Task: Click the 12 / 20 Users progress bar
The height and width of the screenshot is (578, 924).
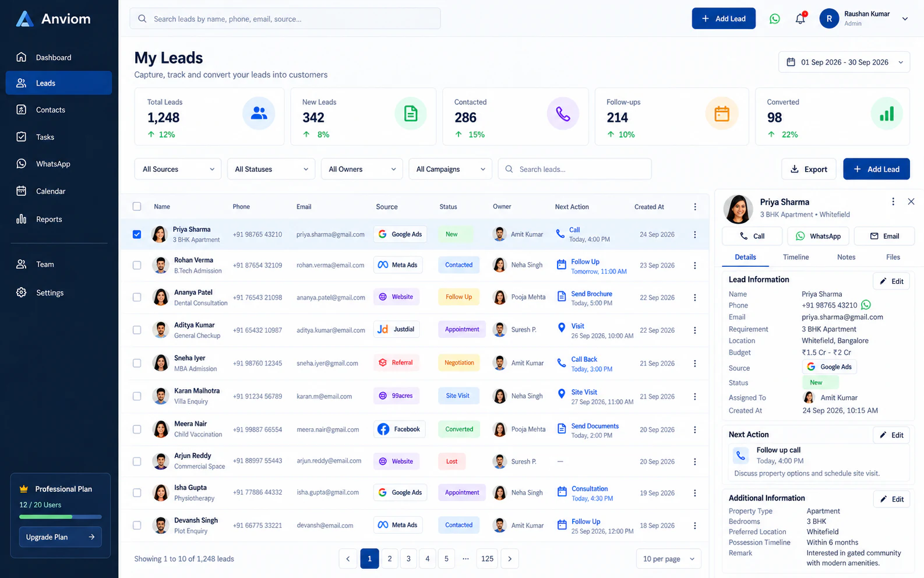Action: coord(61,517)
